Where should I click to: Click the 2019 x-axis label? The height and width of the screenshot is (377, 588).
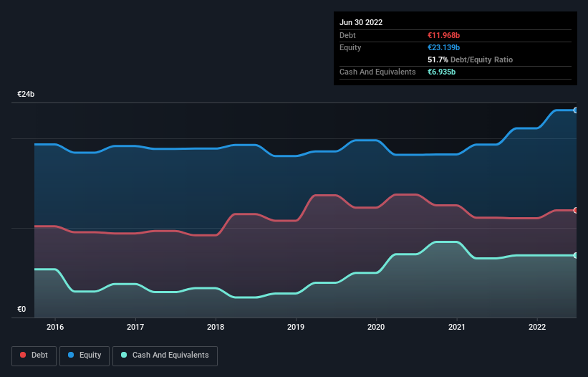point(296,327)
